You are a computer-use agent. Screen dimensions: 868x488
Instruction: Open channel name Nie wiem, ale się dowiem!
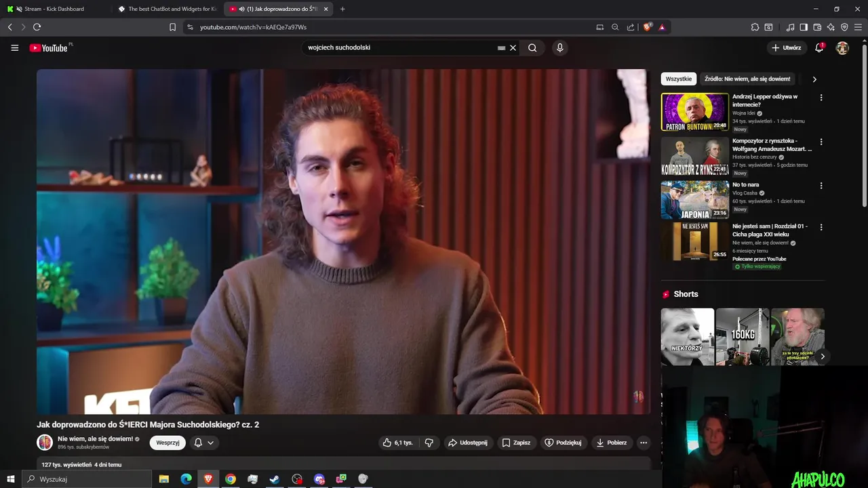96,439
